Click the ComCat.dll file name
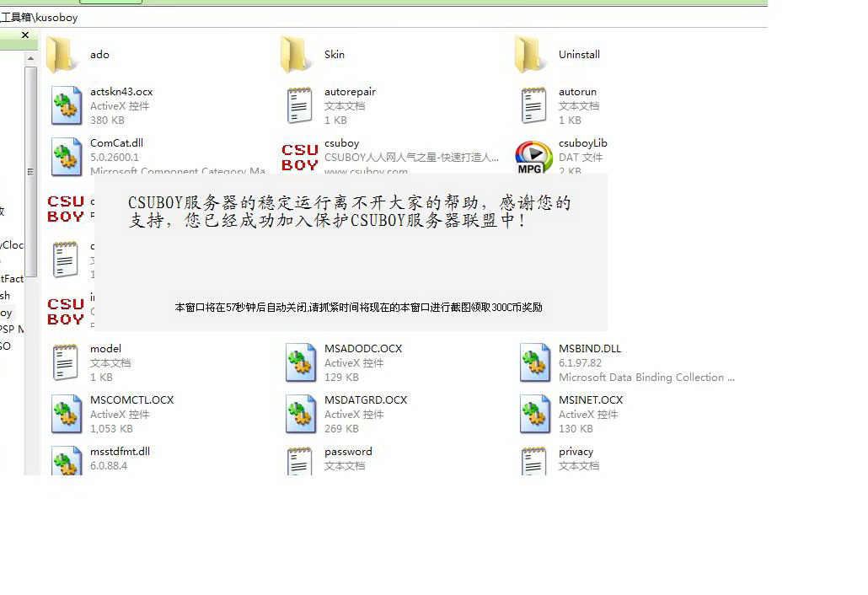This screenshot has width=868, height=595. point(116,142)
